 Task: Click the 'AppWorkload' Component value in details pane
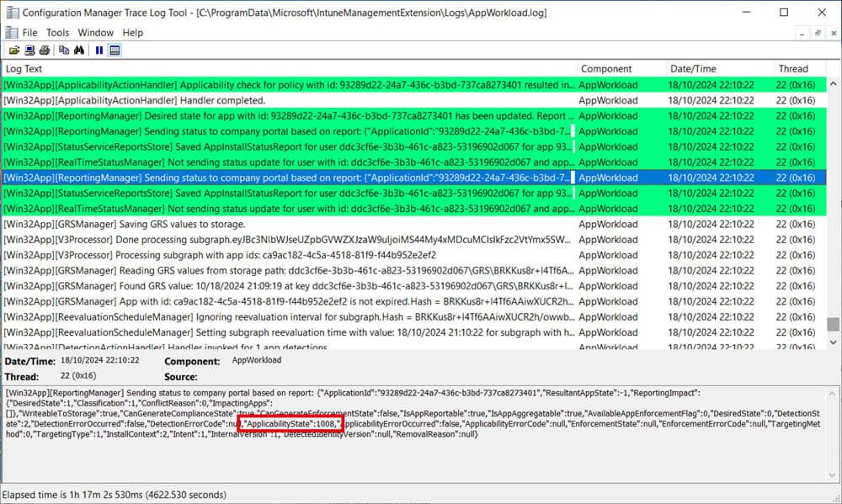click(x=257, y=360)
